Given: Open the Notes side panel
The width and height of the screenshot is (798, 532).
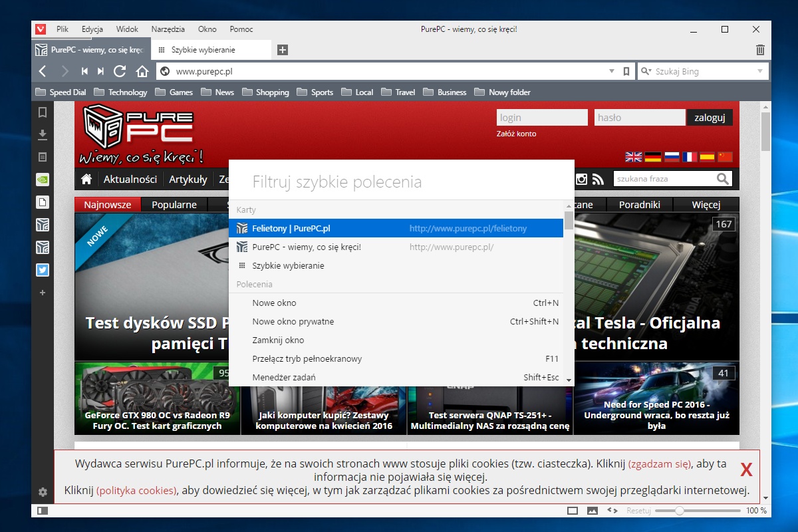Looking at the screenshot, I should [x=43, y=158].
